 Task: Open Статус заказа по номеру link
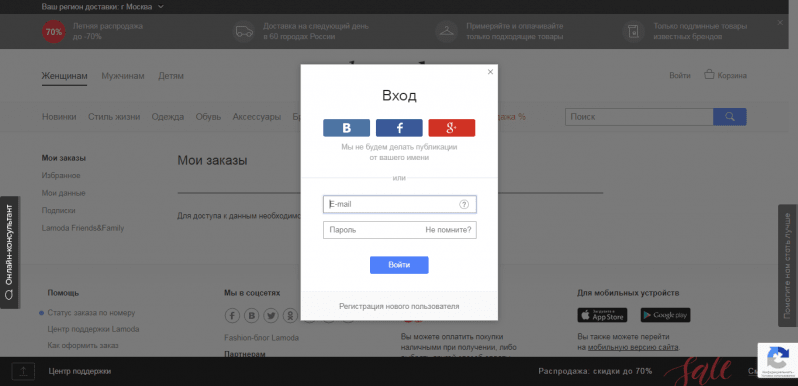coord(91,313)
